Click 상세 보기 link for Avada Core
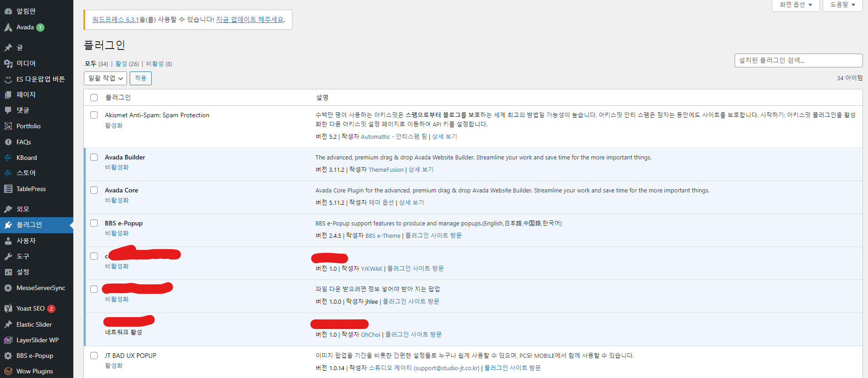The width and height of the screenshot is (868, 378). pos(411,203)
